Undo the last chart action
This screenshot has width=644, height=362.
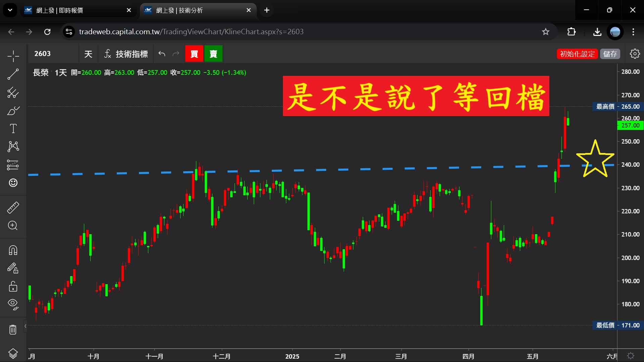point(162,54)
